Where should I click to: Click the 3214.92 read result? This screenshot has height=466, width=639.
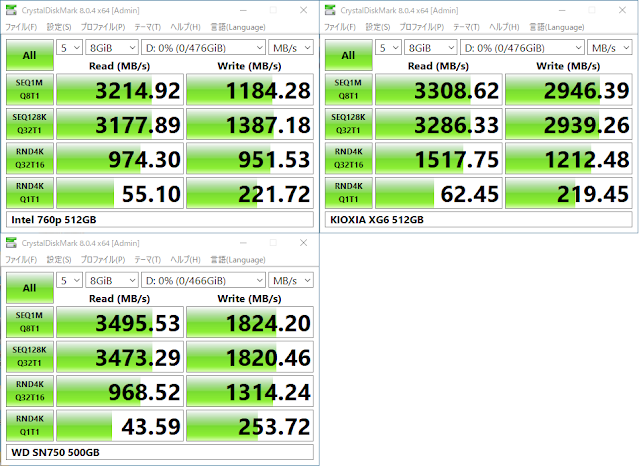120,90
